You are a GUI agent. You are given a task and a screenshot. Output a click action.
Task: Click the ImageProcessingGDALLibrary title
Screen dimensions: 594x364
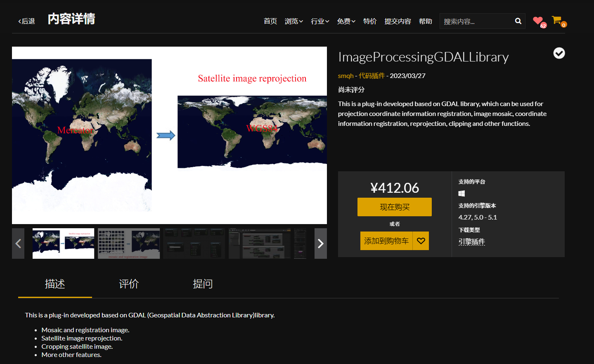tap(423, 57)
